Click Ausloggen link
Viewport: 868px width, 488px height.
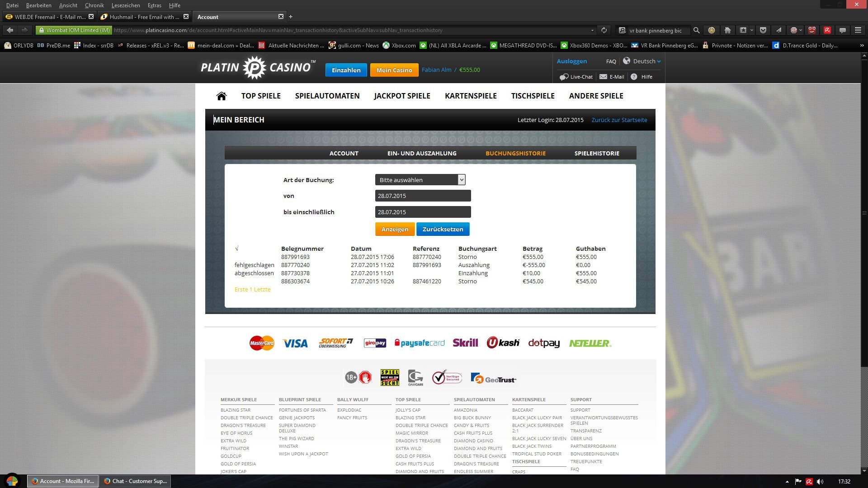[572, 61]
